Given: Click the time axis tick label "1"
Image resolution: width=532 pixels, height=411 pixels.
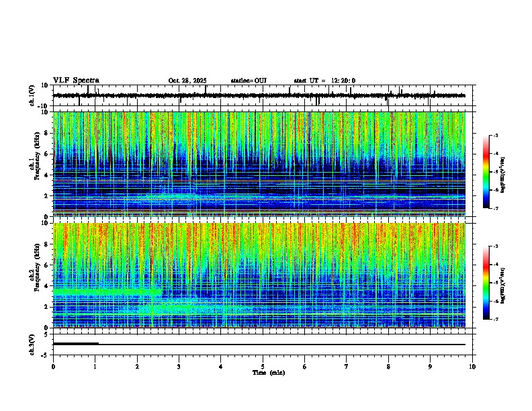Looking at the screenshot, I should coord(95,367).
